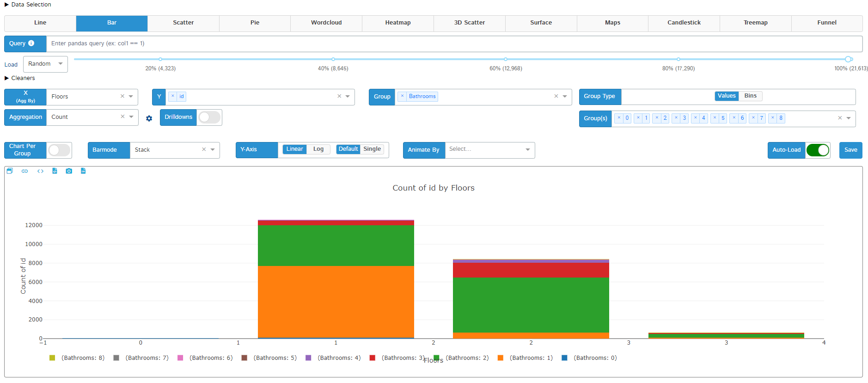Toggle Bathrooms: 2 legend swatch

click(x=436, y=358)
